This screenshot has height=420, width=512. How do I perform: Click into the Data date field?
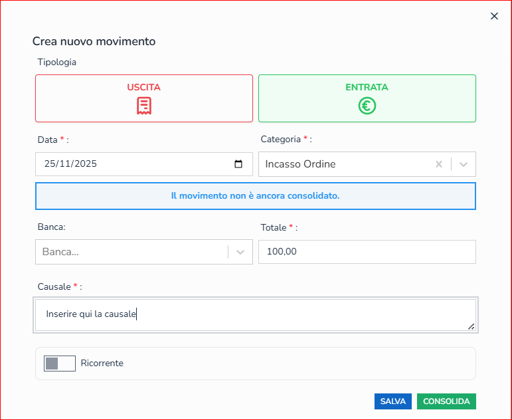tap(133, 164)
